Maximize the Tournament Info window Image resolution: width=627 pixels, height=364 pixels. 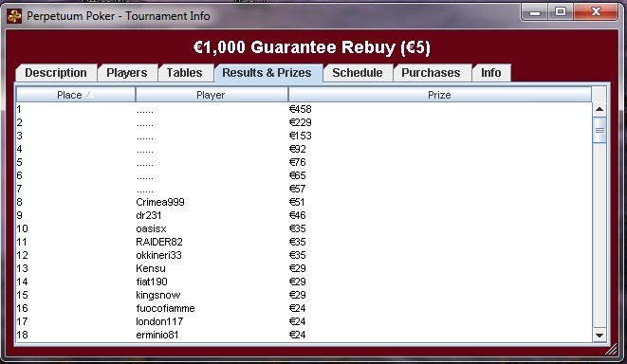tap(561, 12)
